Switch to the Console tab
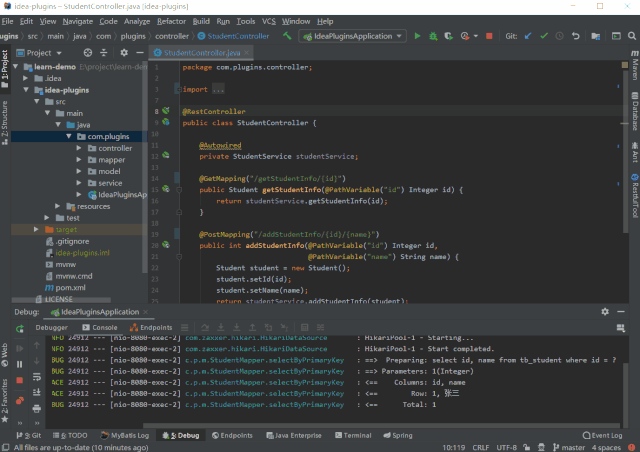This screenshot has width=640, height=452. [100, 327]
